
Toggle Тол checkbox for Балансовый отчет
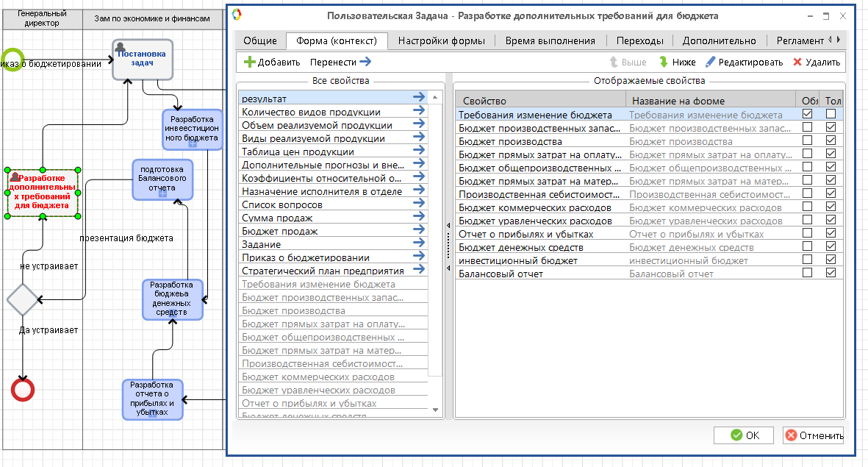tap(831, 273)
